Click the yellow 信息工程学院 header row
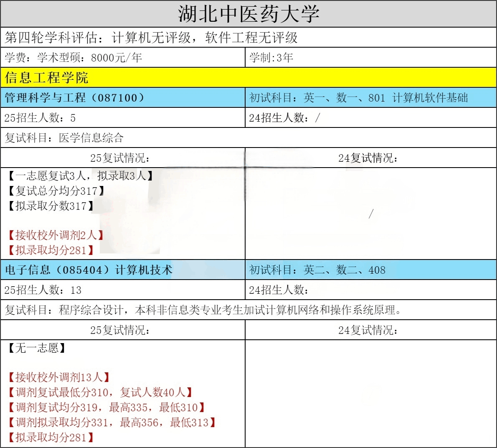Image resolution: width=497 pixels, height=448 pixels. tap(47, 78)
